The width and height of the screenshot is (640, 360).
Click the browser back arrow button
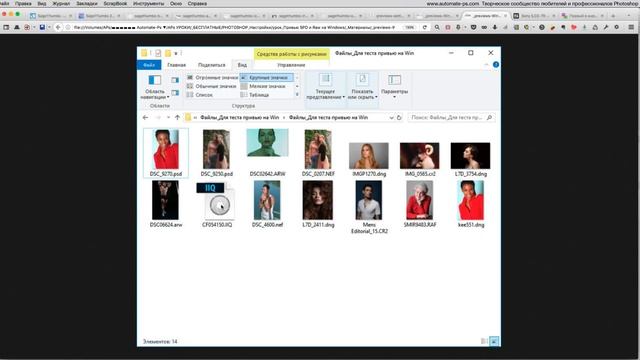point(58,27)
